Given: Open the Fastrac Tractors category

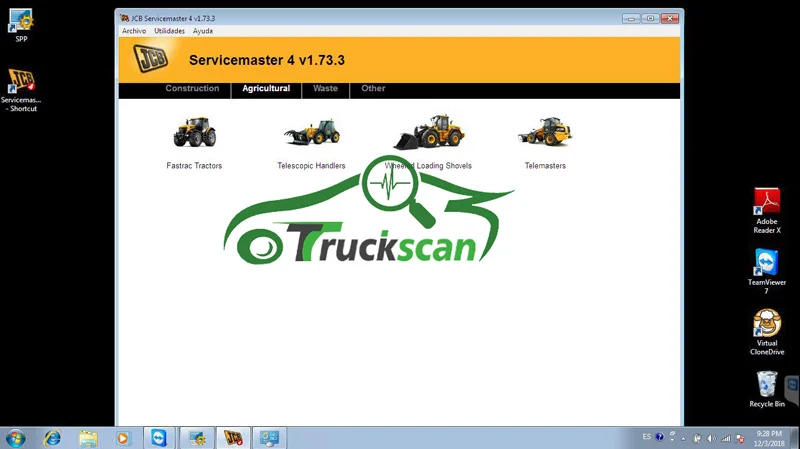Looking at the screenshot, I should pyautogui.click(x=194, y=133).
